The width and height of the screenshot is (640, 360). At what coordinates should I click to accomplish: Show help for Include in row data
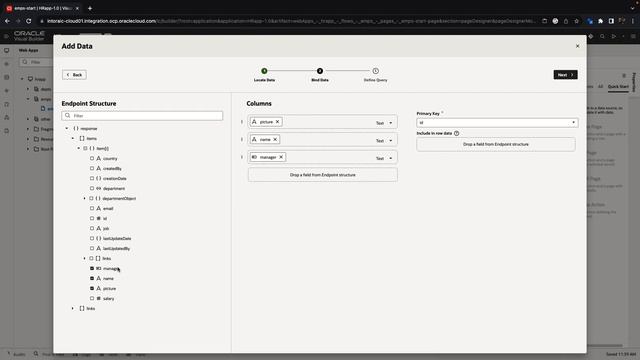[x=456, y=133]
